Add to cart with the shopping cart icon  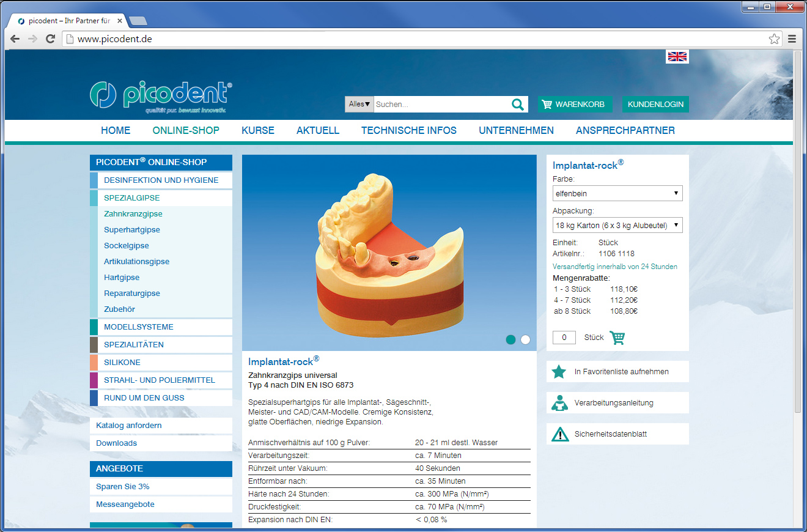tap(617, 338)
